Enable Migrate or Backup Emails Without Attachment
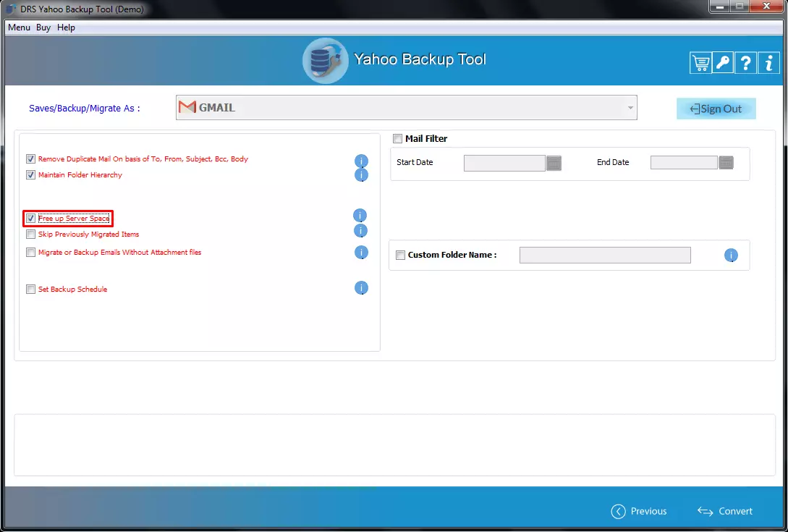 30,253
